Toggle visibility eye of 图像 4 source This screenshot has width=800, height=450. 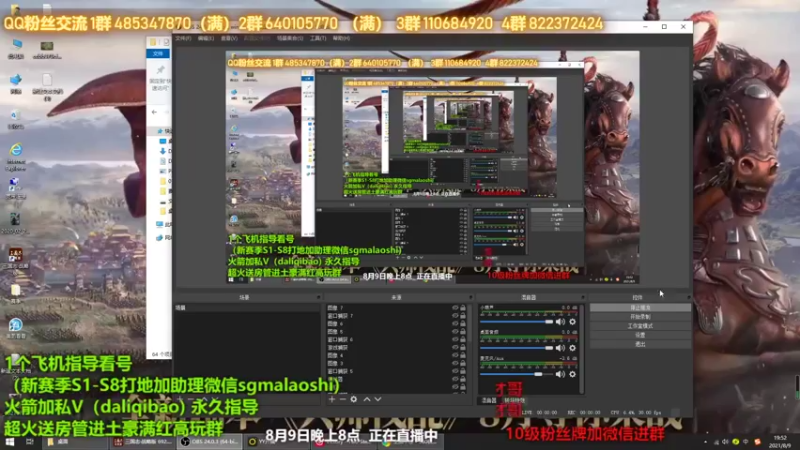coord(455,355)
